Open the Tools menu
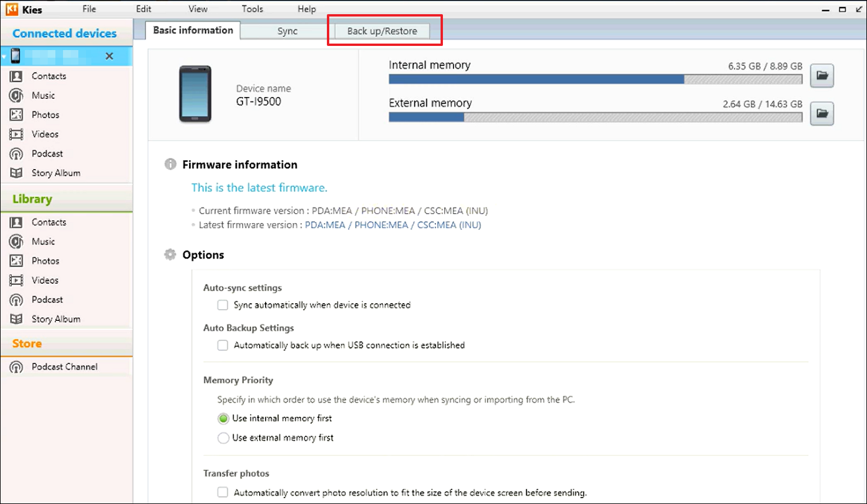Screen dimensions: 867x504 click(252, 9)
